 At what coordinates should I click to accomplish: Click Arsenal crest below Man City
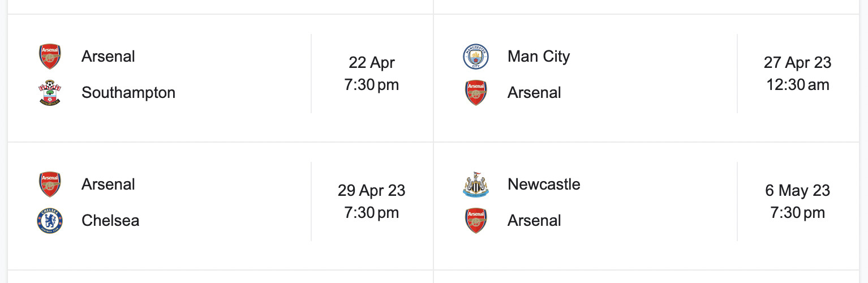pyautogui.click(x=476, y=93)
